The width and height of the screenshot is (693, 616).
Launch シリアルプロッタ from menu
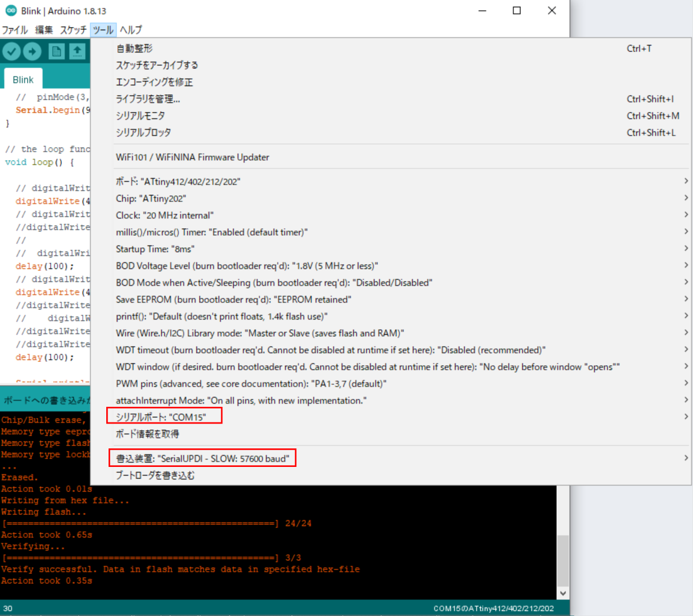click(391, 132)
